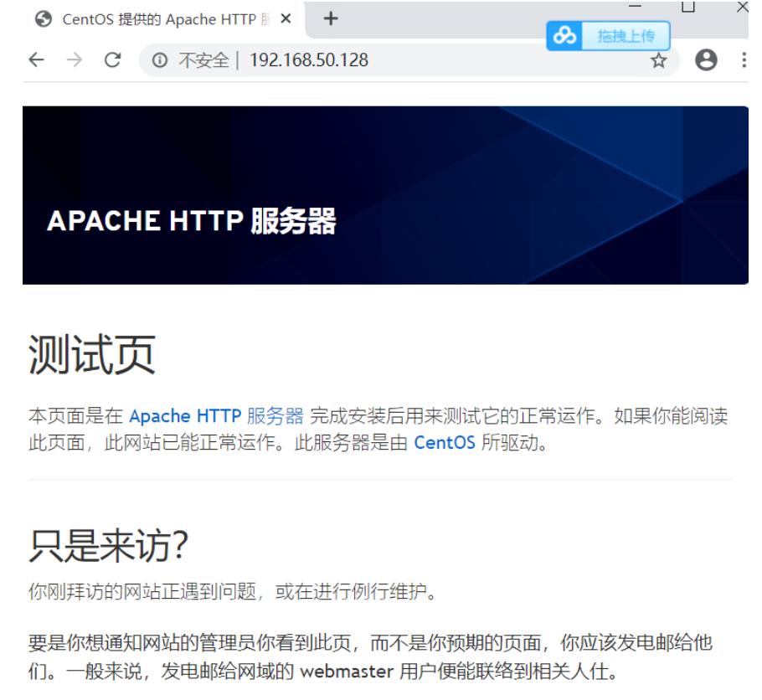Viewport: 762px width, 700px height.
Task: Click the 只是来访? heading
Action: (x=108, y=545)
